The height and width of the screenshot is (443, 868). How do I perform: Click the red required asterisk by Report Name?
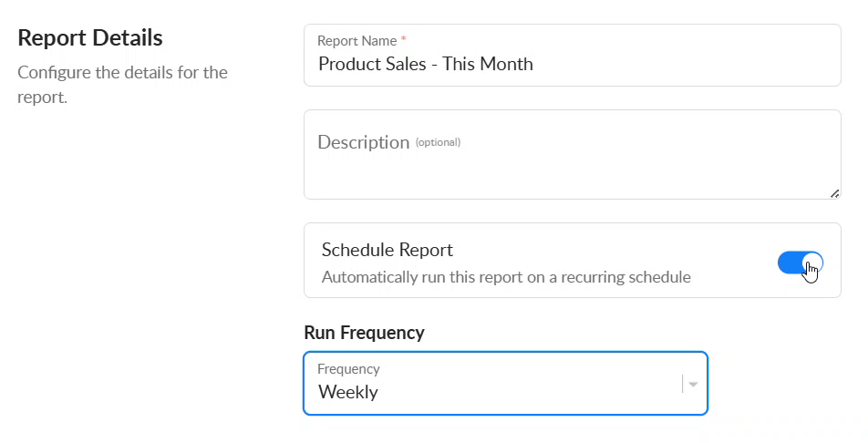point(404,39)
